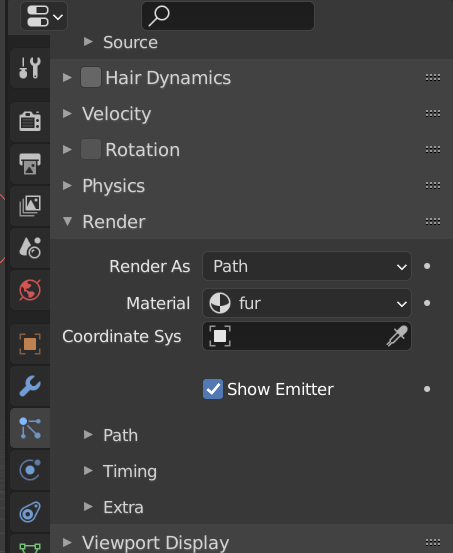Click the Material label text
The image size is (453, 553).
[x=158, y=303]
